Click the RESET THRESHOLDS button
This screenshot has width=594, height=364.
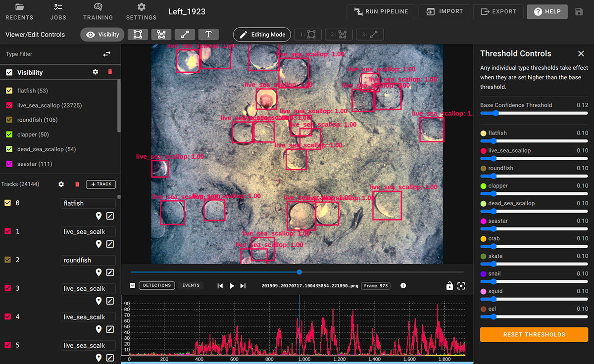coord(534,334)
